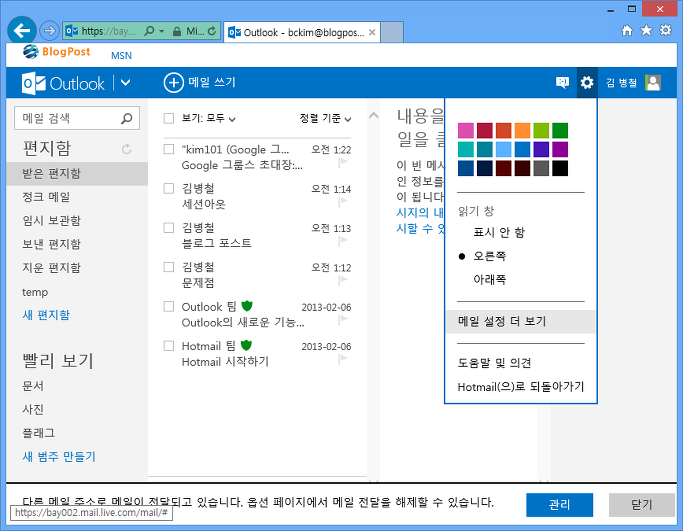Expand the 보기: 모두 dropdown
Screen dimensions: 683x531
[209, 118]
